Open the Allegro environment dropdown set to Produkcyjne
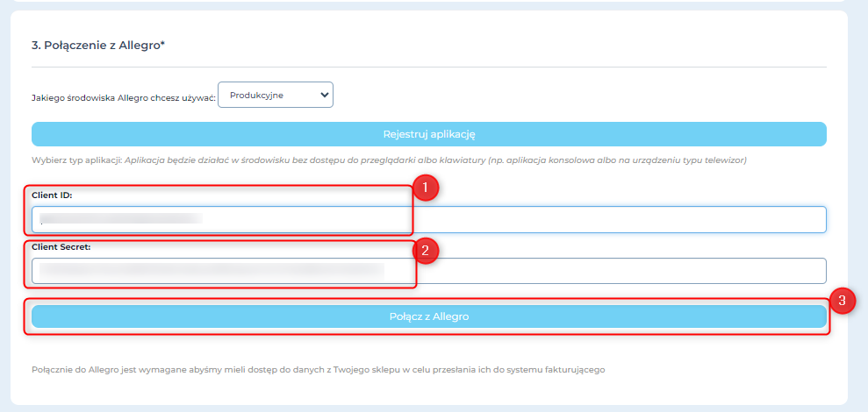This screenshot has height=412, width=868. pyautogui.click(x=276, y=96)
